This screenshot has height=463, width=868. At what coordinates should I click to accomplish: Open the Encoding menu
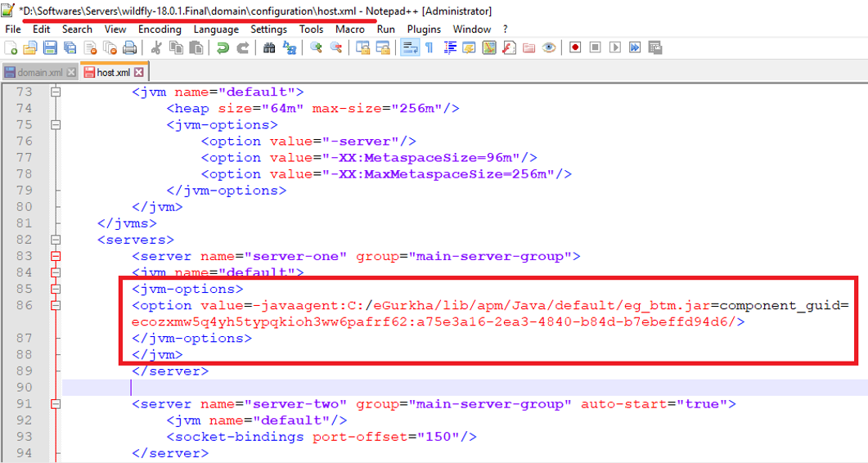[x=160, y=29]
